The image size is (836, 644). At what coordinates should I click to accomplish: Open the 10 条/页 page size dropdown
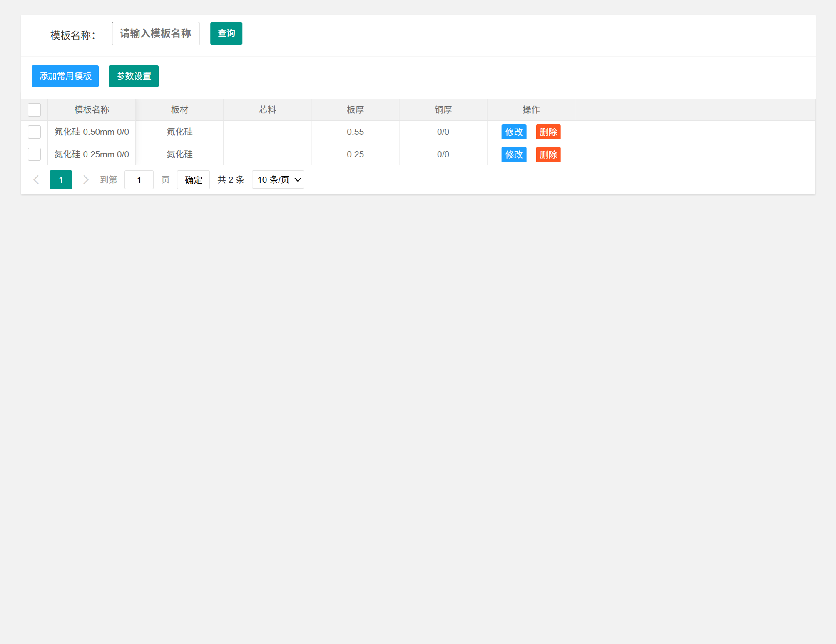(x=278, y=179)
